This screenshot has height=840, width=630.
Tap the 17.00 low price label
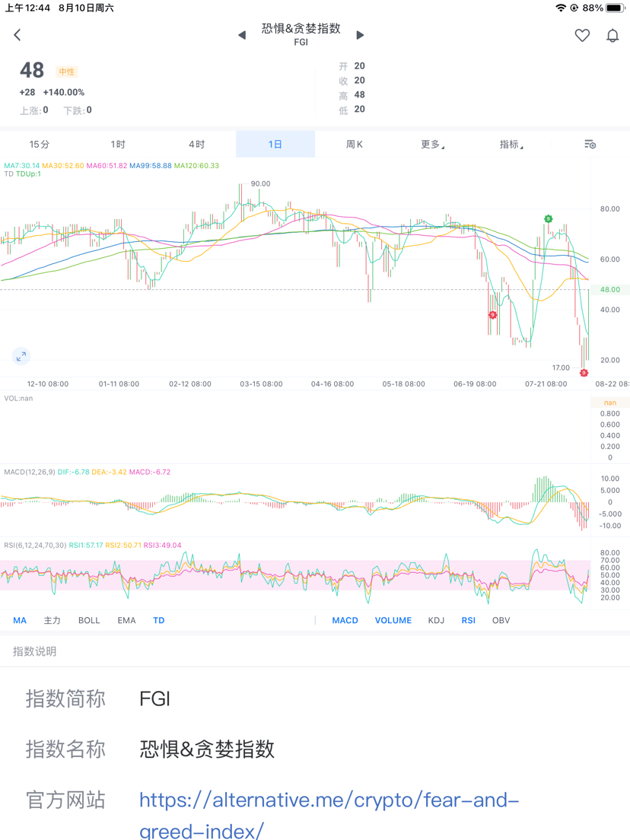point(561,367)
